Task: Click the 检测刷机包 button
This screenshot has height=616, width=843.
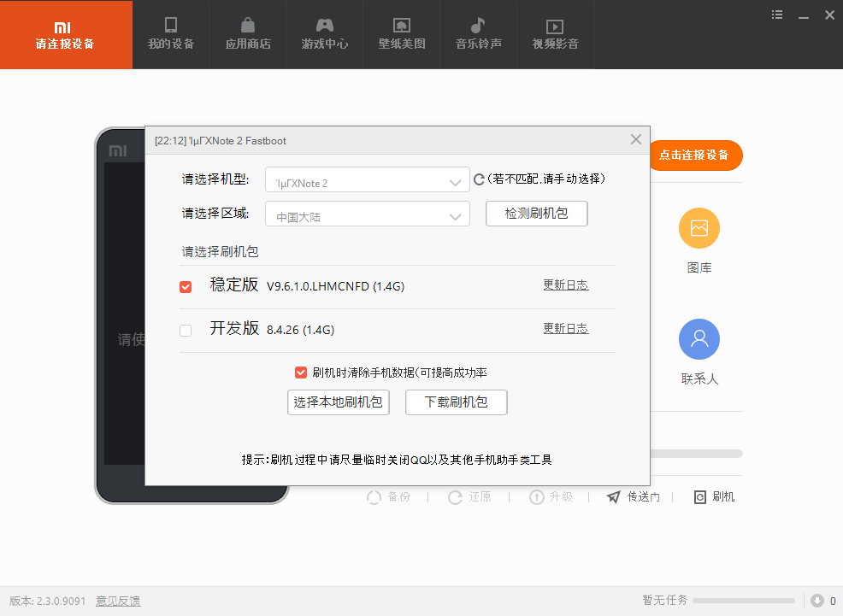Action: click(x=536, y=214)
